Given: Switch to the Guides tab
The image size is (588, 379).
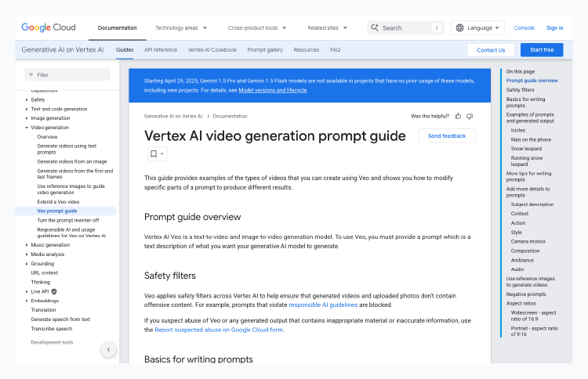Looking at the screenshot, I should pyautogui.click(x=125, y=50).
